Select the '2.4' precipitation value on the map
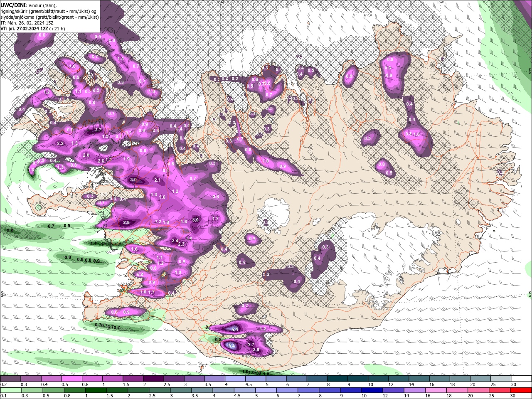 click(x=175, y=241)
